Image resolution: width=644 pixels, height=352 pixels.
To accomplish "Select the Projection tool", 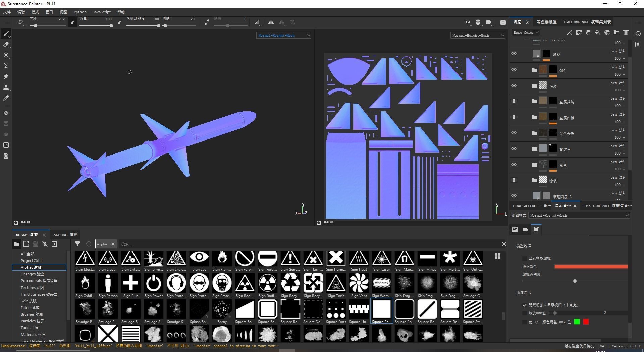I will (x=6, y=55).
